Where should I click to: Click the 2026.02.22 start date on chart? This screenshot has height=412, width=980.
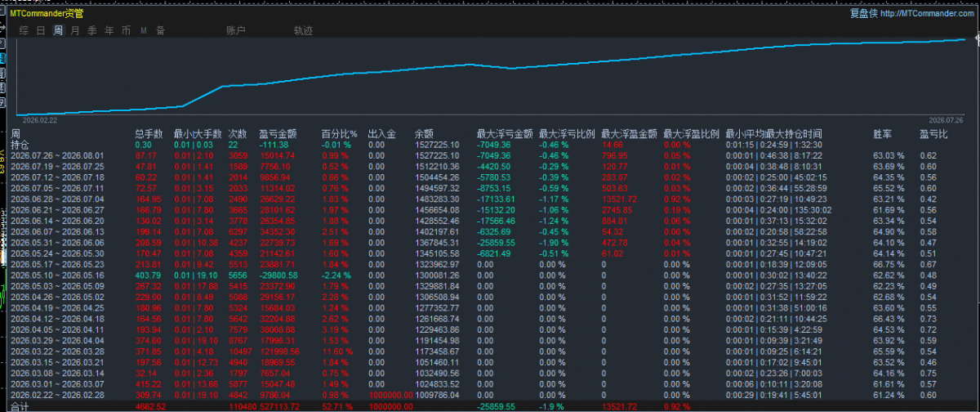point(40,119)
